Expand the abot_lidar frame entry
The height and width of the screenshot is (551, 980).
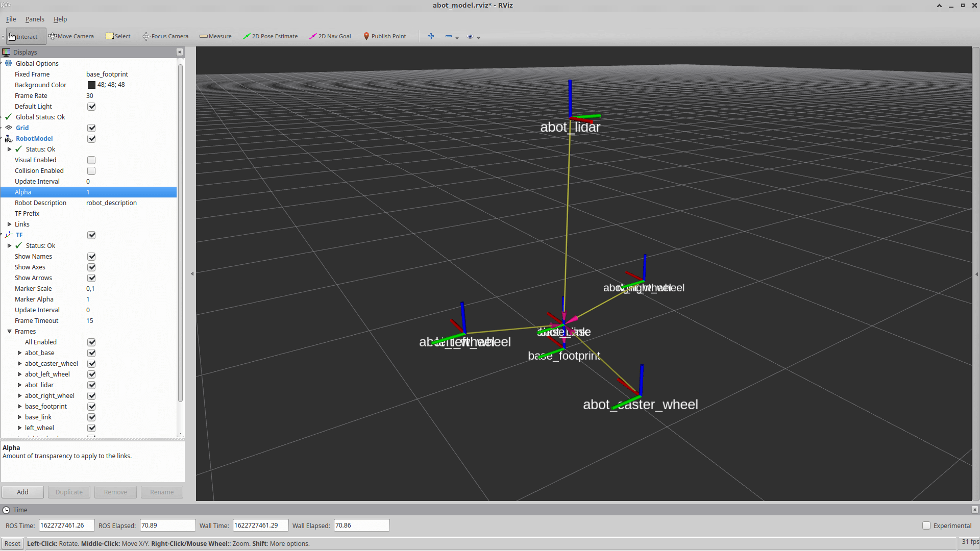point(19,385)
